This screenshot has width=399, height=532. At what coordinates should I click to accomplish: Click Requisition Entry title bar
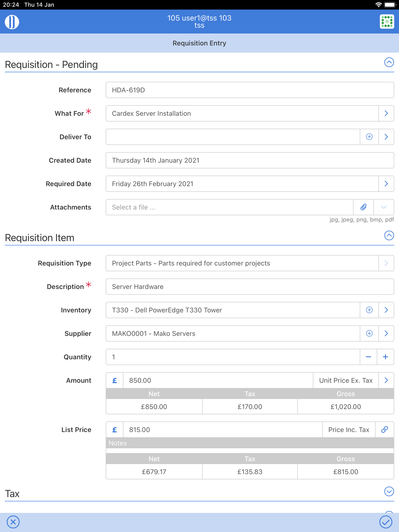[x=199, y=43]
